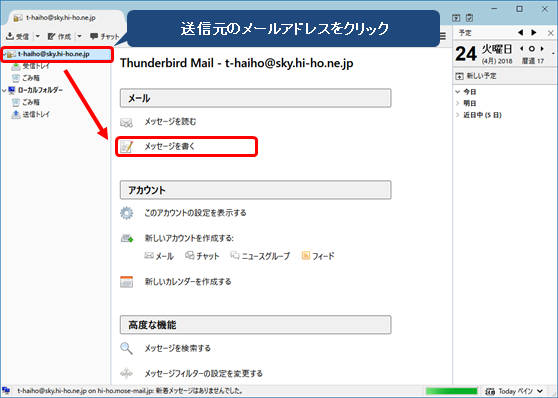This screenshot has width=558, height=398.
Task: Click the 受信トレイ inbox folder icon
Action: 16,66
